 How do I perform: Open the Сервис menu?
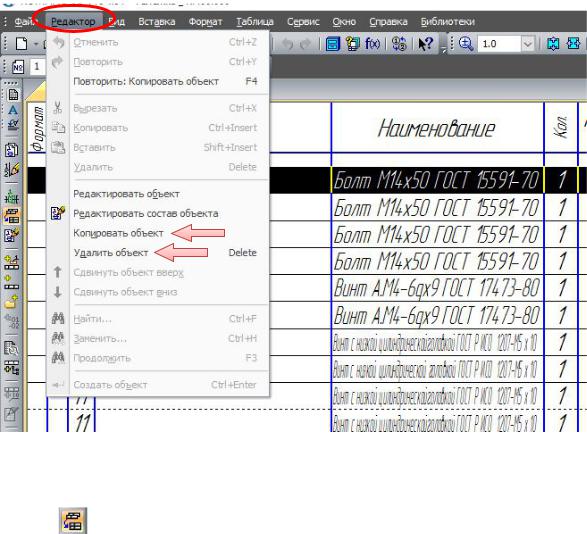[303, 22]
